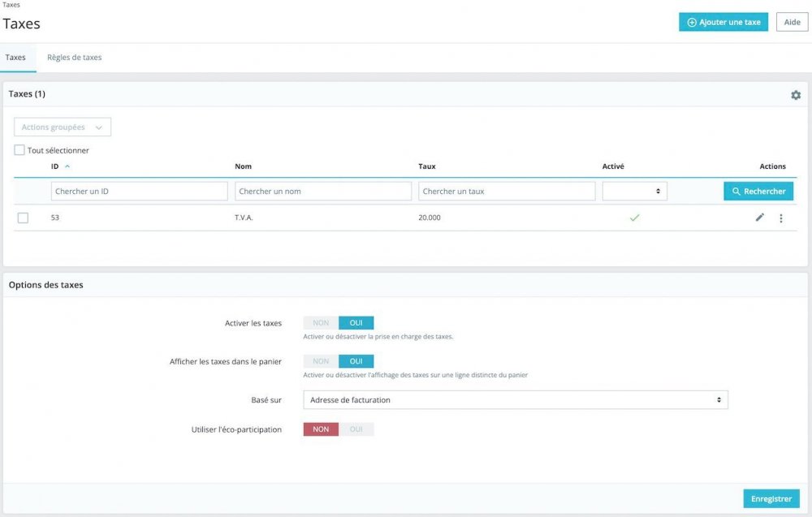Sort by the Activé column header
This screenshot has width=812, height=517.
[613, 166]
